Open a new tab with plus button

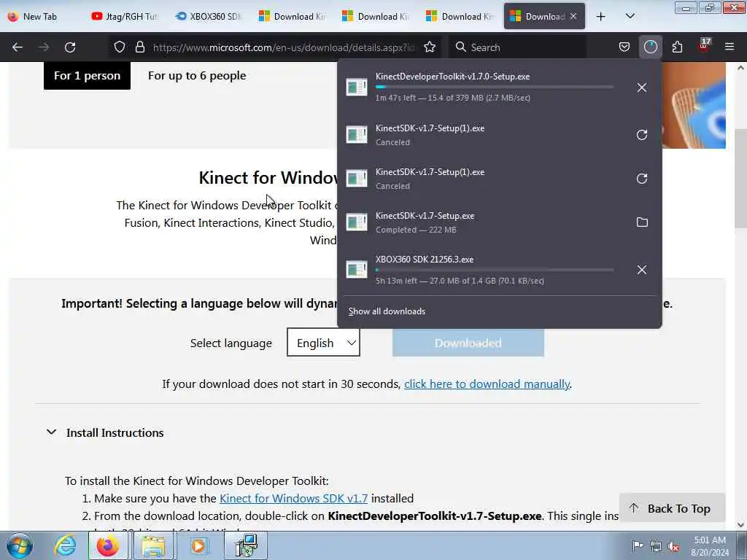(601, 16)
